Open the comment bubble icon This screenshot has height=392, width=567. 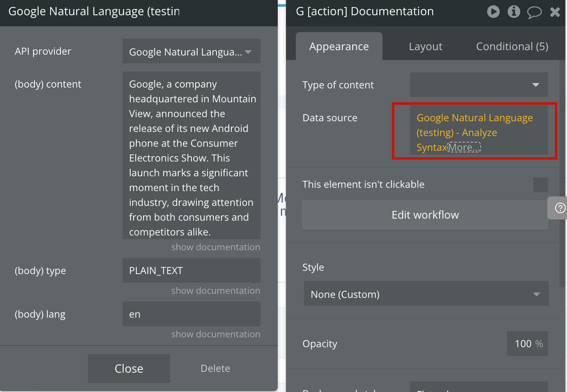click(534, 12)
